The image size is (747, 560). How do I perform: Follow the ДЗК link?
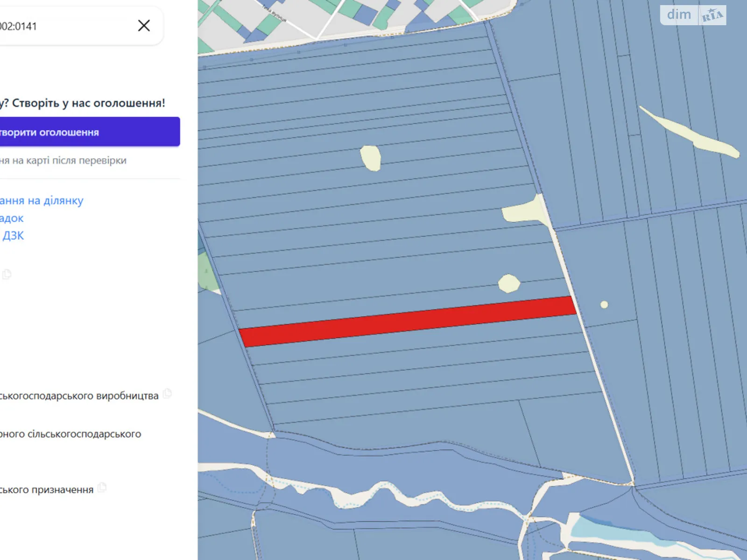[x=13, y=236]
